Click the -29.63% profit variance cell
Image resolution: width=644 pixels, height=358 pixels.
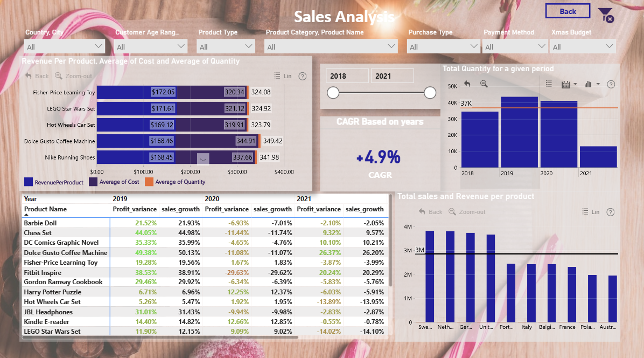click(236, 272)
